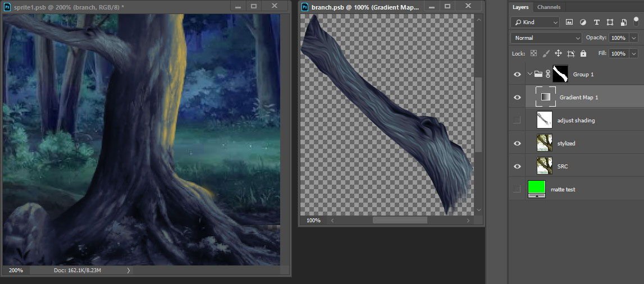644x284 pixels.
Task: Click the lock all padlock icon
Action: click(x=583, y=53)
